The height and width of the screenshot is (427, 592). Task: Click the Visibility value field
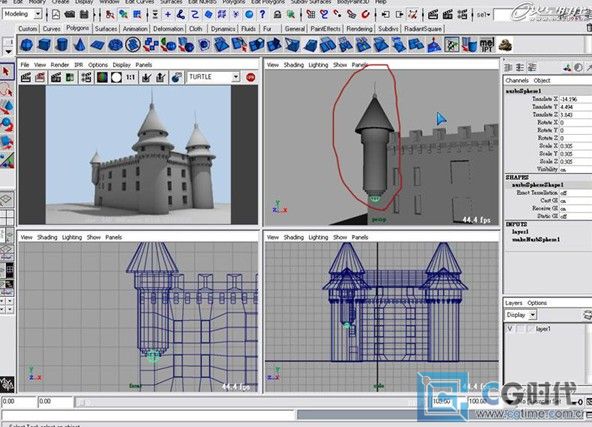[575, 170]
